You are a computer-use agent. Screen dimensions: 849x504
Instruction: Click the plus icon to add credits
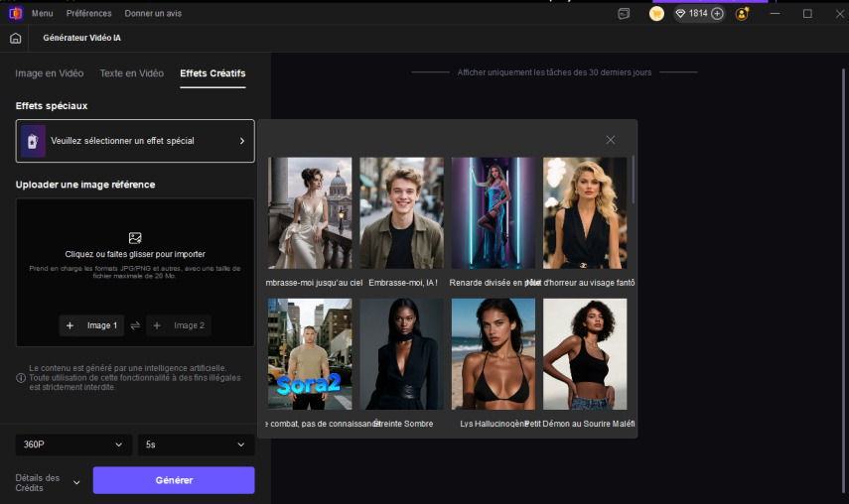click(717, 14)
